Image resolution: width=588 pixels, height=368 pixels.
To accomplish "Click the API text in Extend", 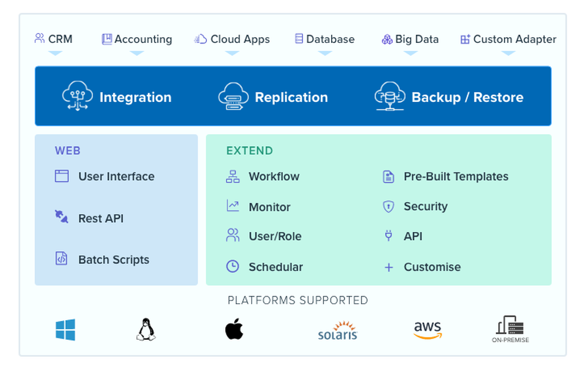I will [x=413, y=236].
